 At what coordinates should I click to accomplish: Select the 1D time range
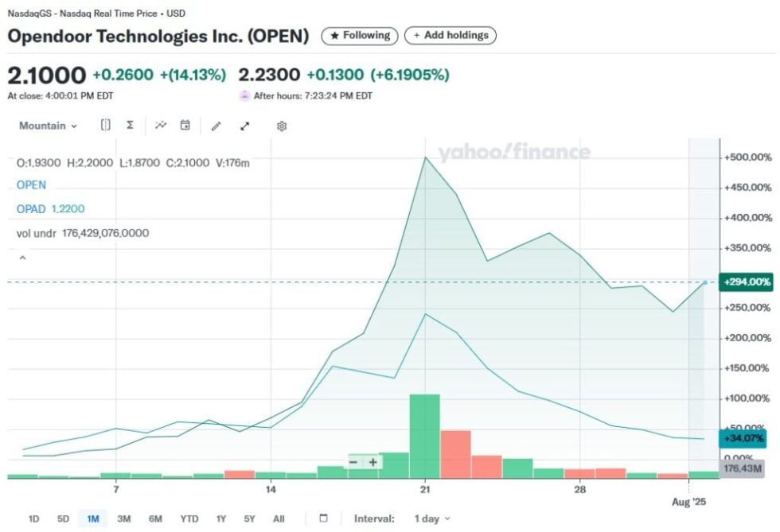[x=34, y=518]
